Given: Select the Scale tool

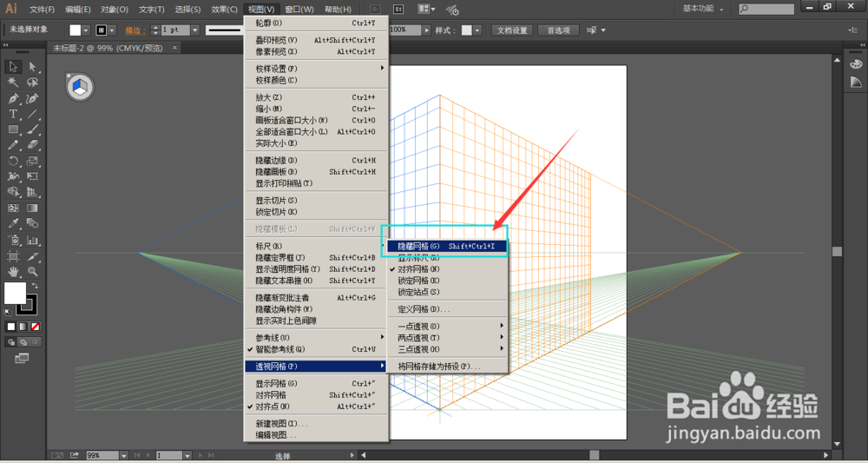Looking at the screenshot, I should pyautogui.click(x=33, y=162).
